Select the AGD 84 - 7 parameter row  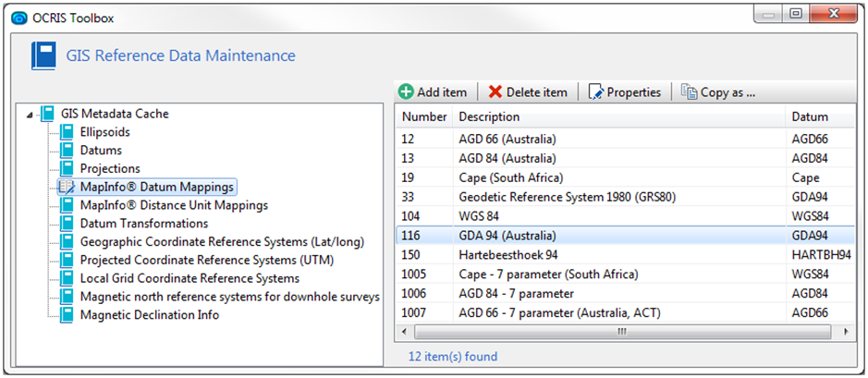(625, 294)
